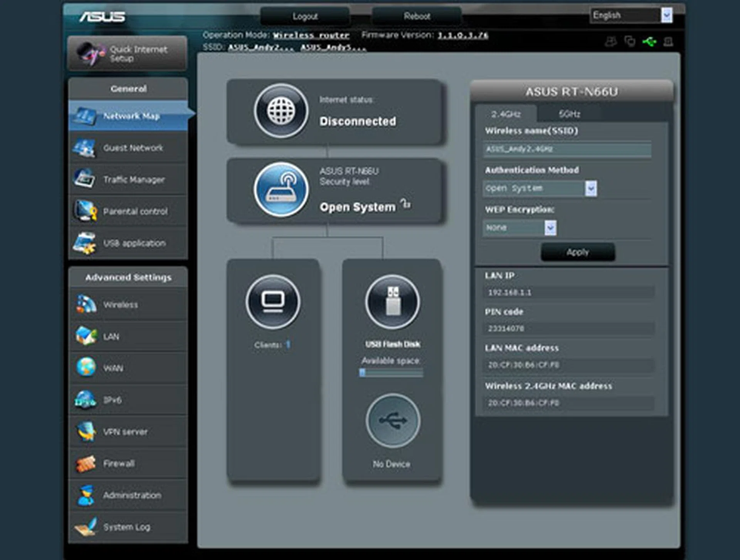740x560 pixels.
Task: Click the USB available space bar
Action: [x=391, y=372]
